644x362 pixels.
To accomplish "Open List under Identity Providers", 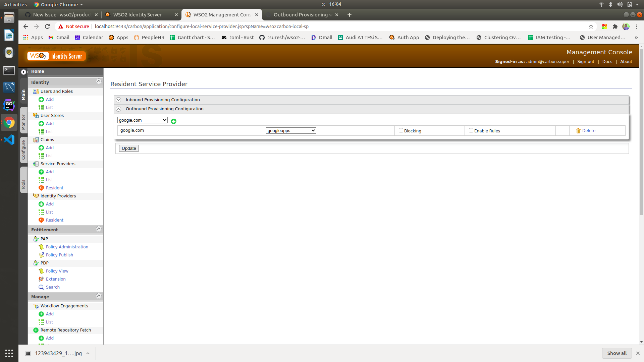I will tap(50, 212).
